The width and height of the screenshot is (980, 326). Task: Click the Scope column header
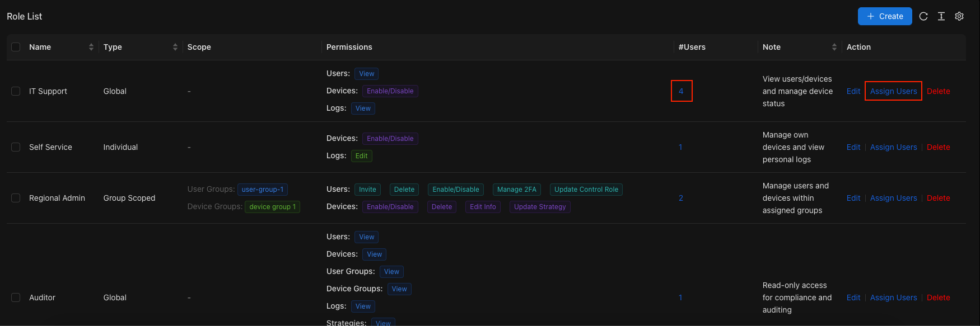(x=199, y=47)
